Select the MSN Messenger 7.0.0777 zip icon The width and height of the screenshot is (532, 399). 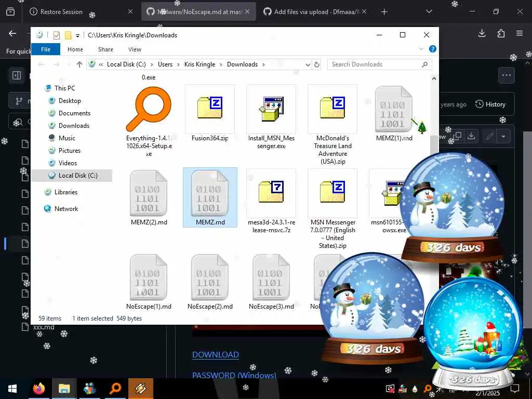[x=332, y=193]
